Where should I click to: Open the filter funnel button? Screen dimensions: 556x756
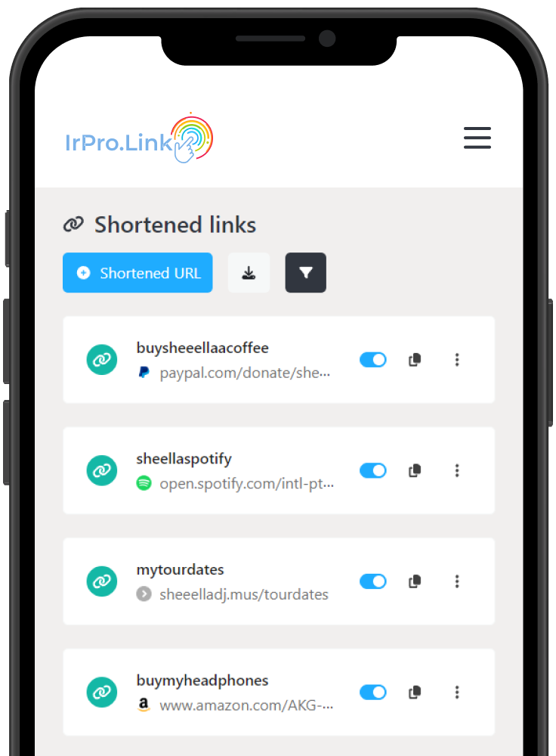click(305, 273)
